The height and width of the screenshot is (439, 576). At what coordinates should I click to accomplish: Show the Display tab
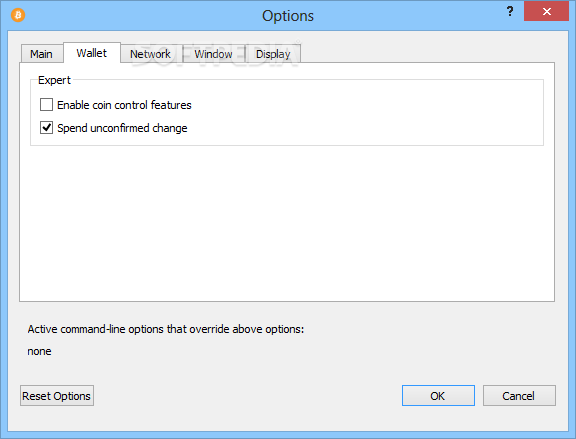[273, 54]
